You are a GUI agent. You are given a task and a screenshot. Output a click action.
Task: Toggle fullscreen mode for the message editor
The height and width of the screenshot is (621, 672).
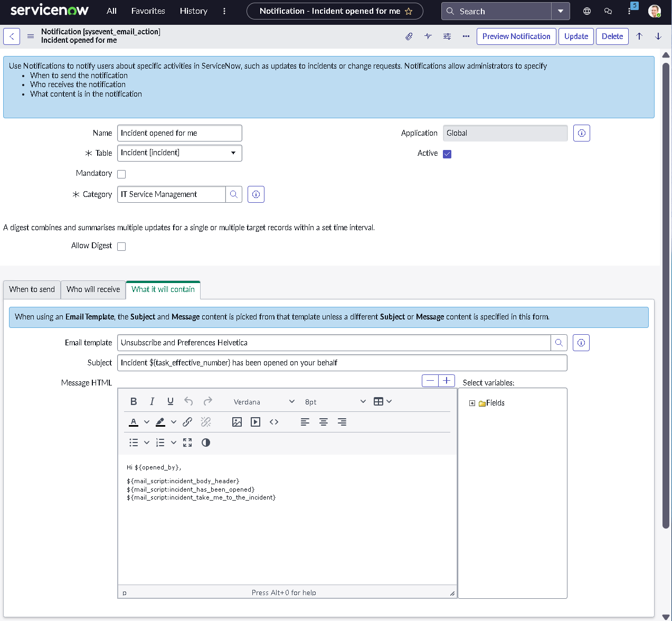[x=187, y=442]
